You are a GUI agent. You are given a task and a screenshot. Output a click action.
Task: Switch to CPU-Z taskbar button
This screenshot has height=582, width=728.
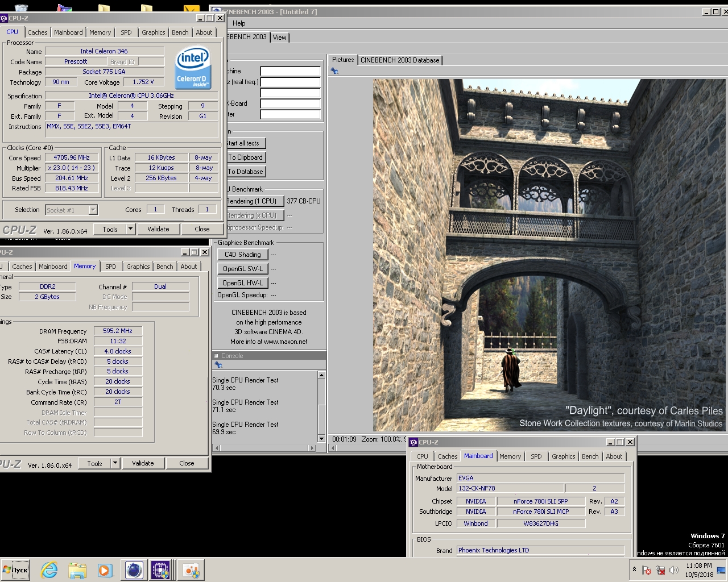pos(161,570)
